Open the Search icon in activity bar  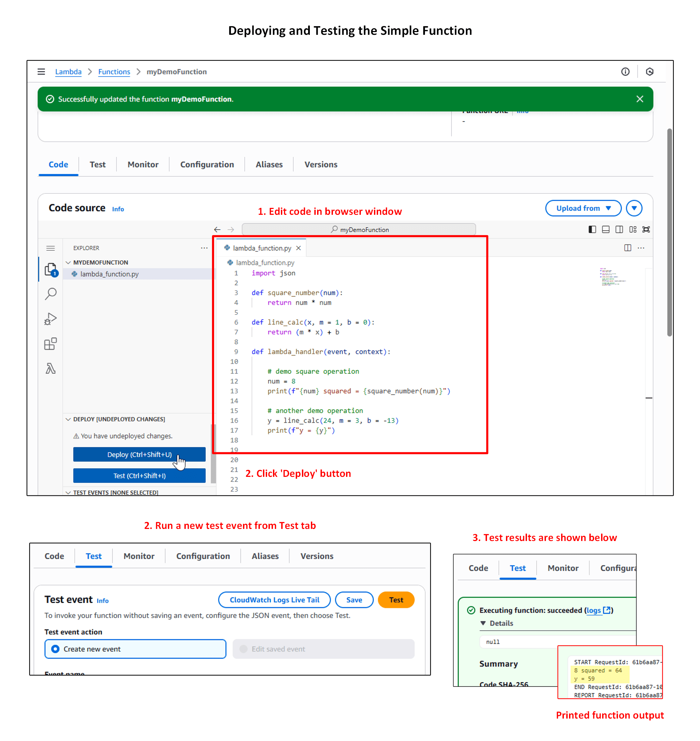click(50, 294)
